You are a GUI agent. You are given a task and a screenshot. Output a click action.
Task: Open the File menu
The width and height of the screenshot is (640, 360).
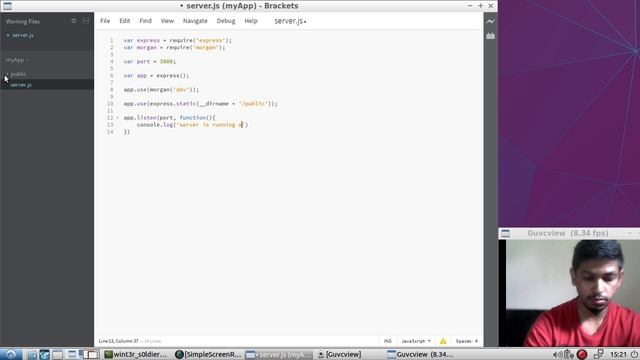click(x=105, y=21)
